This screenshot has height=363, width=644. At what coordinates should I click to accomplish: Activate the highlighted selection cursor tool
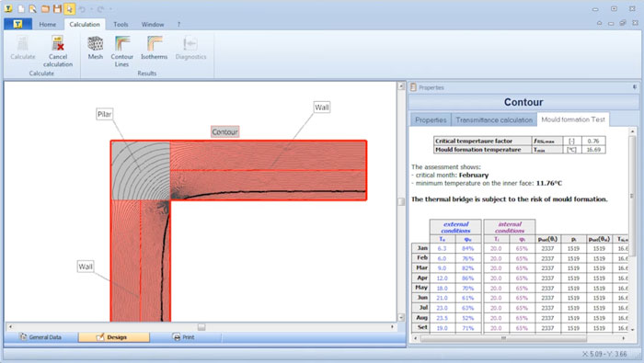point(69,8)
